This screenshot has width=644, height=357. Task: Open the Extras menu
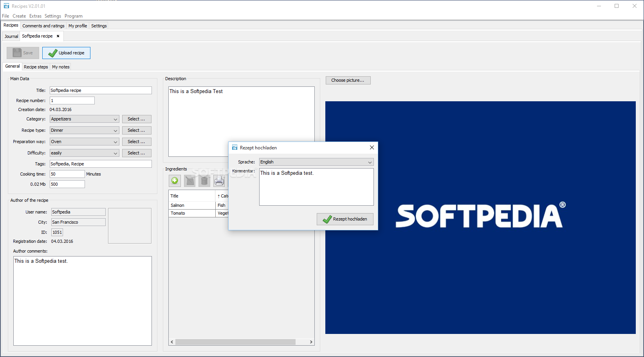(x=35, y=16)
